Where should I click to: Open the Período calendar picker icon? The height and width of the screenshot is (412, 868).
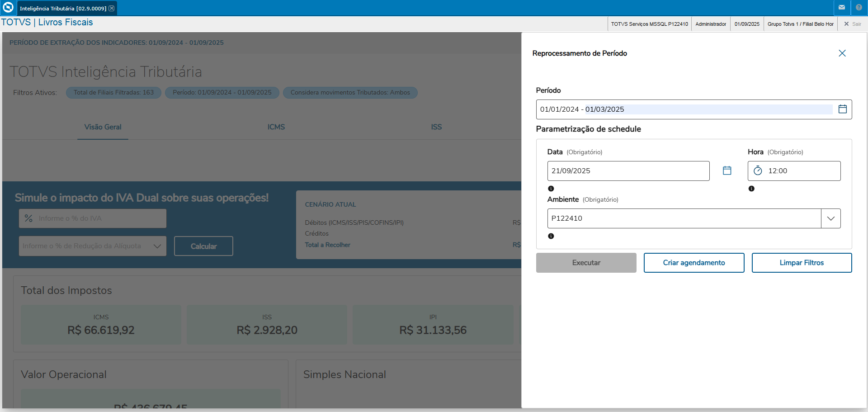click(843, 109)
